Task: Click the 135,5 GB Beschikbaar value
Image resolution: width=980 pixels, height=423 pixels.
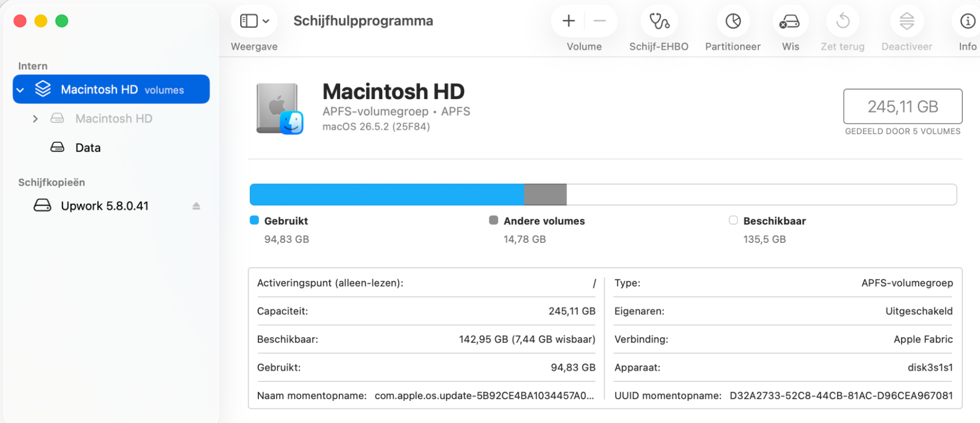Action: pyautogui.click(x=764, y=239)
